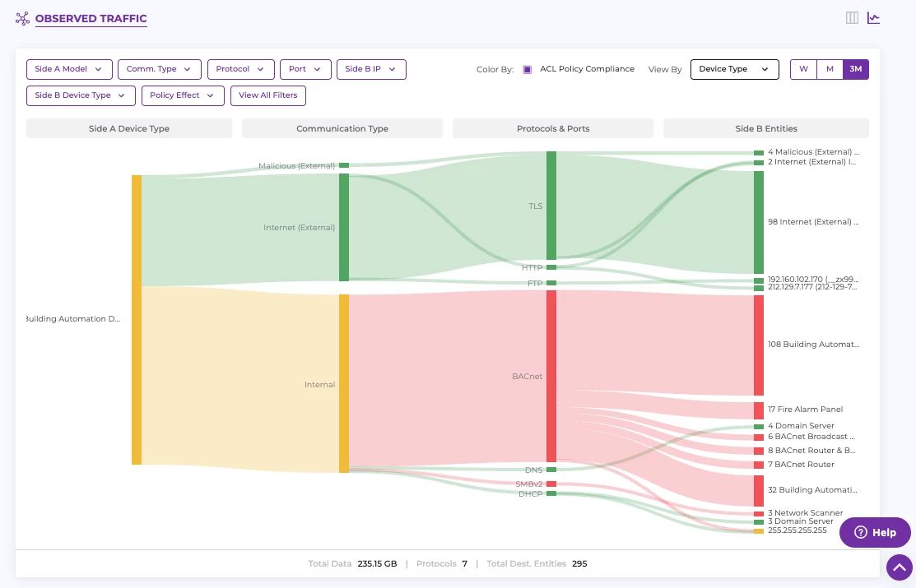Enable the ACL Policy Compliance checkbox
Image resolution: width=916 pixels, height=588 pixels.
click(x=527, y=69)
